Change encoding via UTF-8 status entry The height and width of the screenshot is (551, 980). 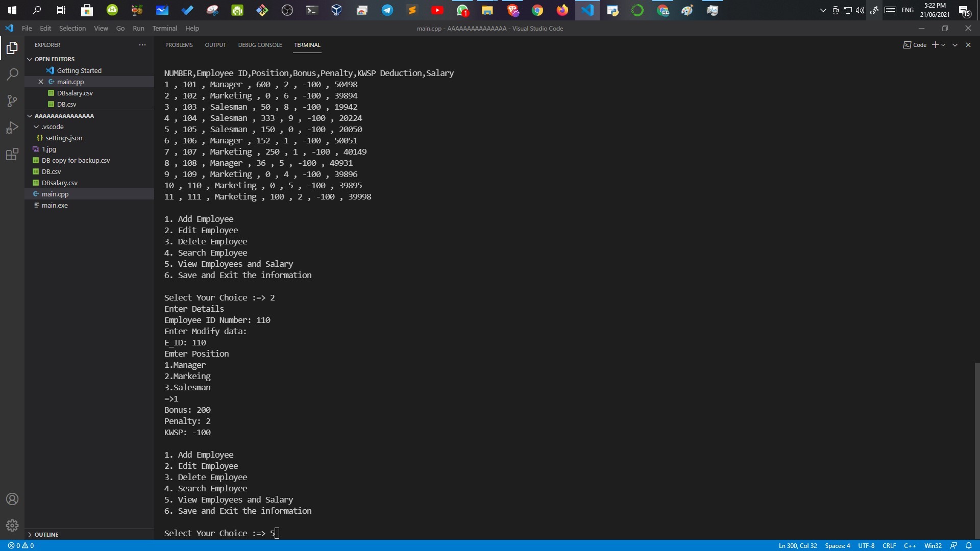point(866,545)
